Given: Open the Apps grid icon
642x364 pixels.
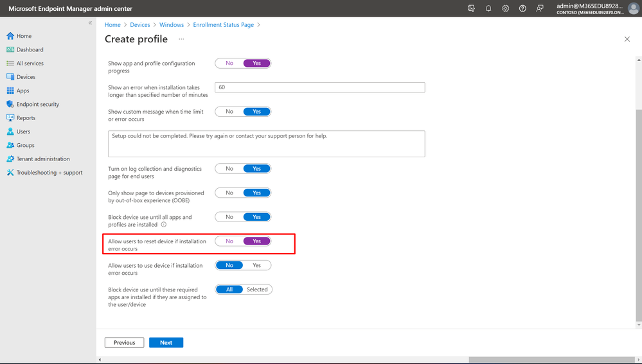Looking at the screenshot, I should tap(10, 91).
